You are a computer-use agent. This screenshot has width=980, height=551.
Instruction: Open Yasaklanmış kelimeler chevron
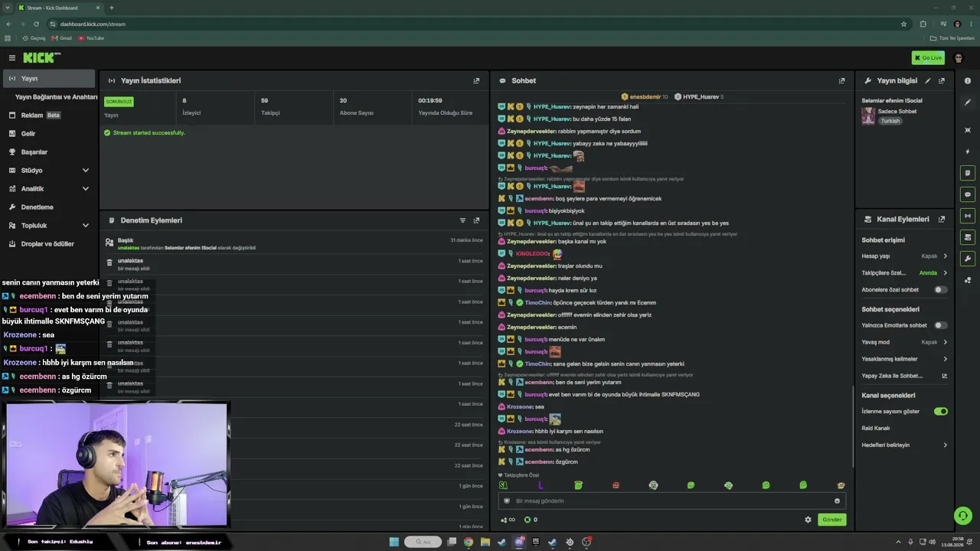[x=945, y=359]
